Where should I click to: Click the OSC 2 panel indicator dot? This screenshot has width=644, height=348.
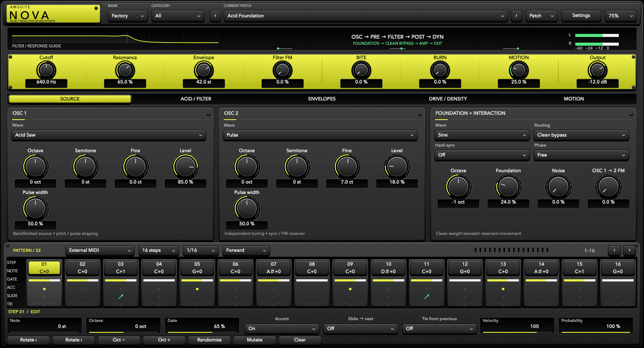point(420,114)
